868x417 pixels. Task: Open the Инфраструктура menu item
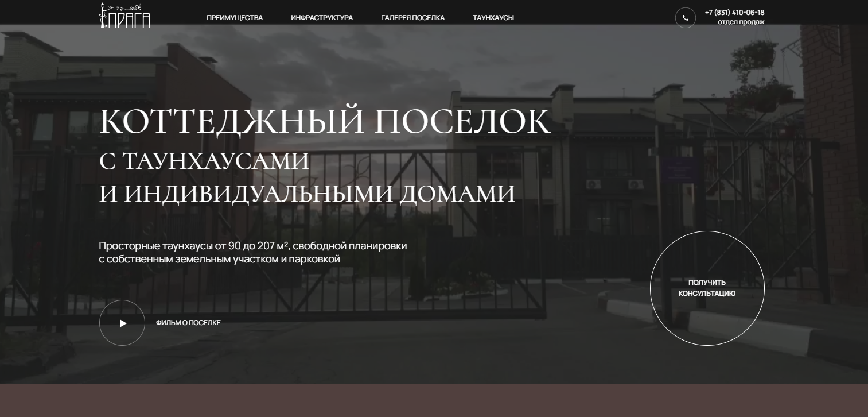pyautogui.click(x=322, y=18)
